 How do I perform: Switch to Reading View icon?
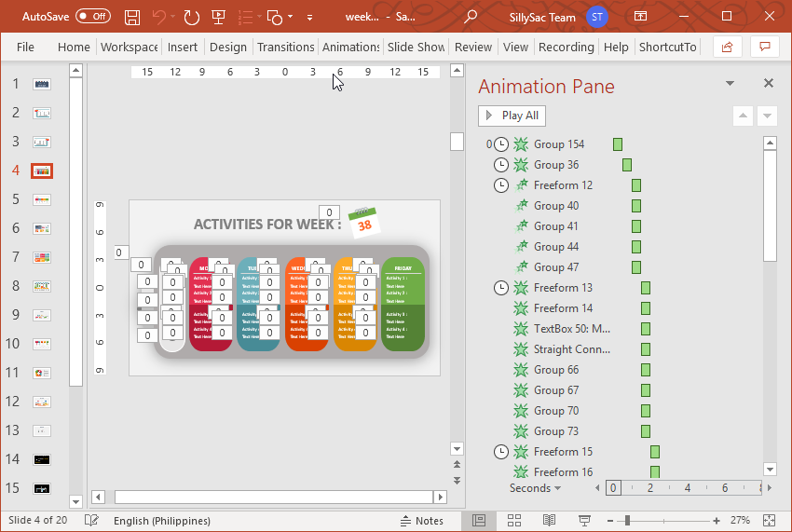[550, 521]
